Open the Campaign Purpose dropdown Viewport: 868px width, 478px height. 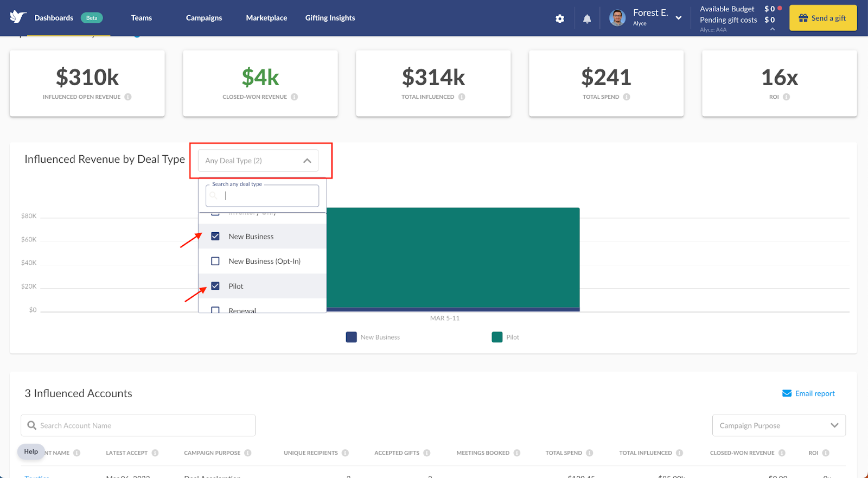point(778,425)
